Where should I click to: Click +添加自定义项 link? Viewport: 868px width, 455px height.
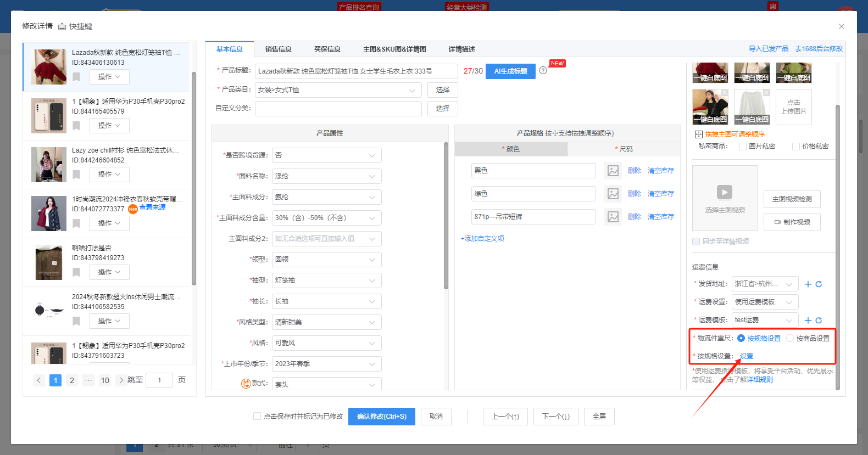tap(482, 239)
